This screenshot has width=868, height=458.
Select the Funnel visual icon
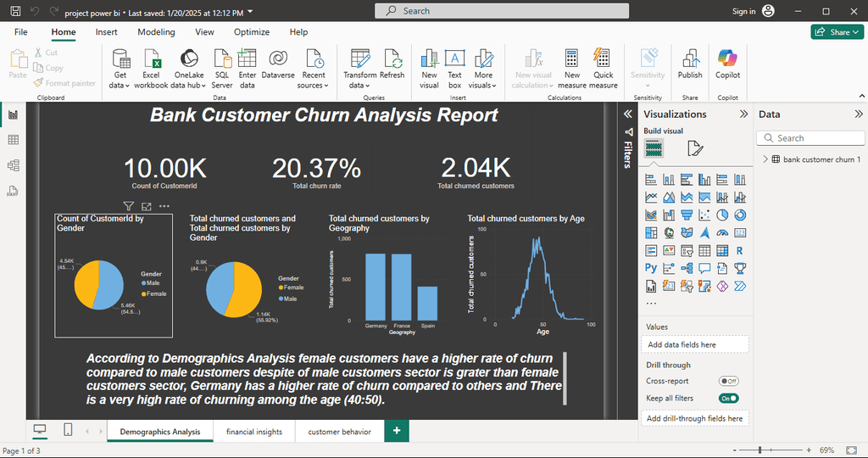(687, 215)
